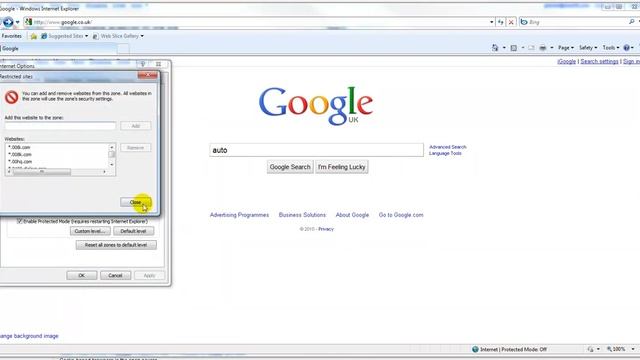Open the Advanced Search link
The height and width of the screenshot is (360, 640).
click(447, 147)
